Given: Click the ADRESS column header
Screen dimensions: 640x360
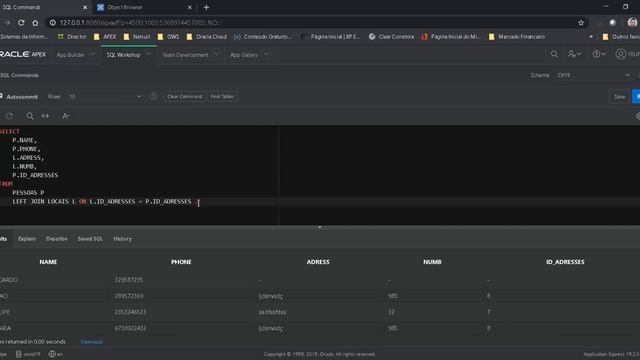Looking at the screenshot, I should (x=318, y=262).
